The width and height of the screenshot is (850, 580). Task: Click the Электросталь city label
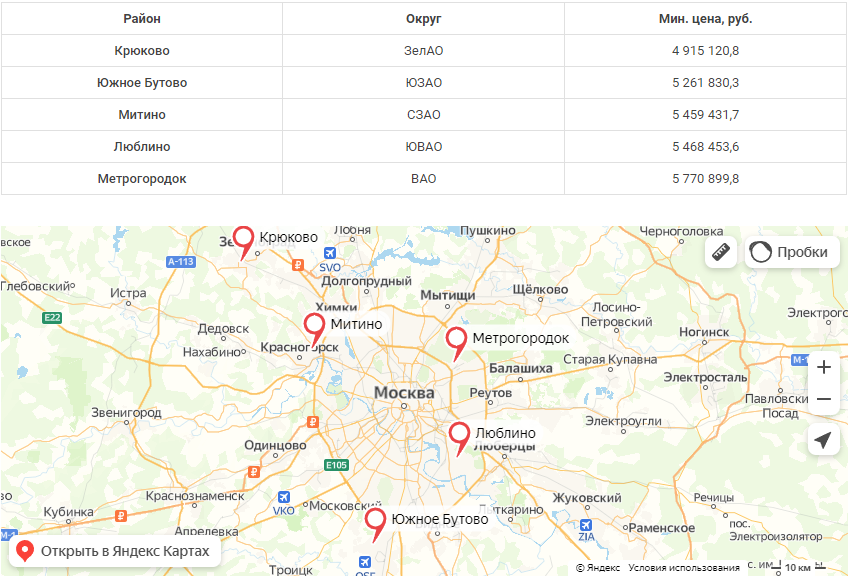pyautogui.click(x=705, y=377)
